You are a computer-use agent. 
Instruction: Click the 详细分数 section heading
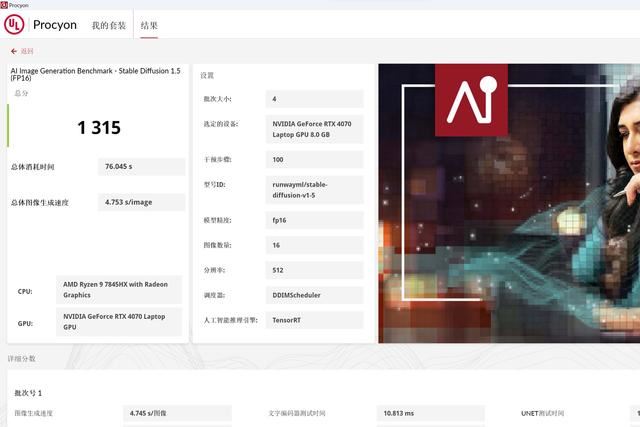coord(22,358)
